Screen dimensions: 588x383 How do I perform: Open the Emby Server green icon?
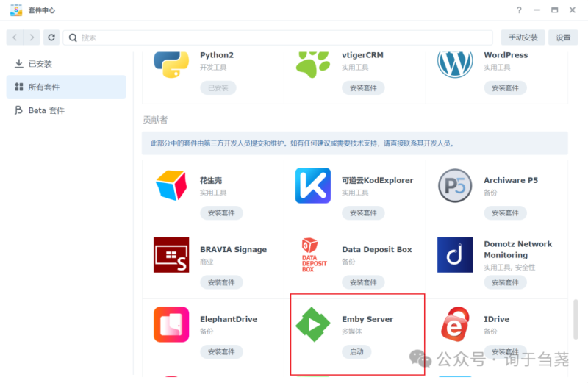tap(313, 324)
